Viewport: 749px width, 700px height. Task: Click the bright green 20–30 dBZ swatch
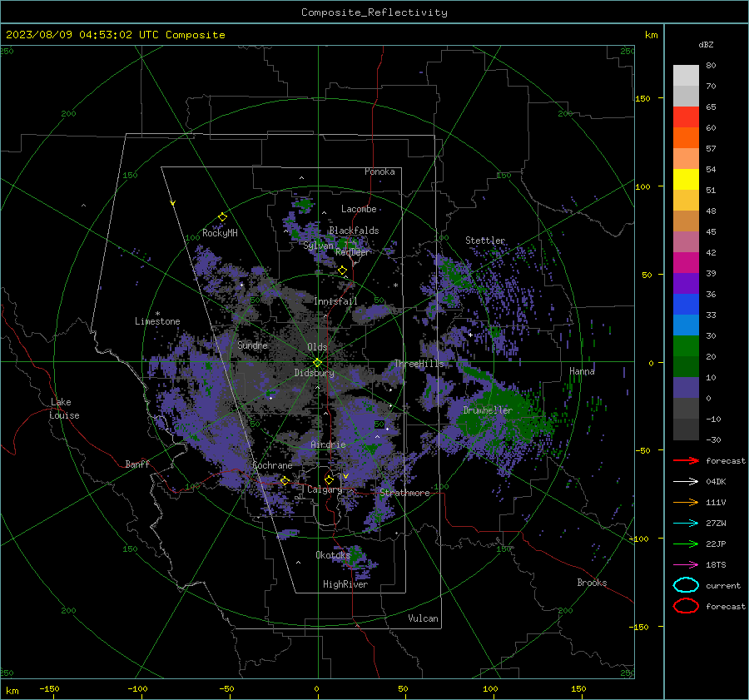click(x=686, y=346)
